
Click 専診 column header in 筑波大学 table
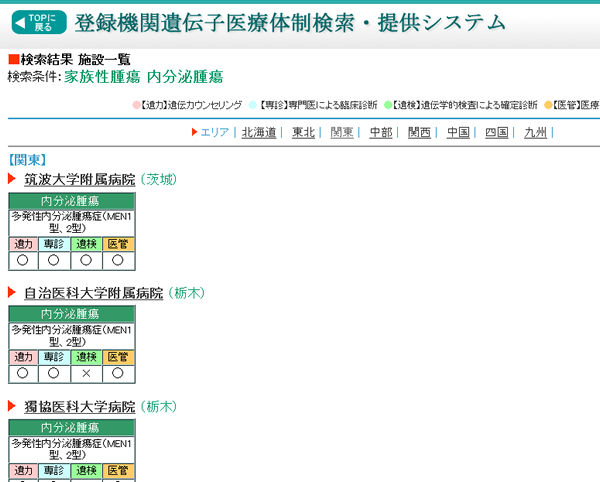pos(54,244)
